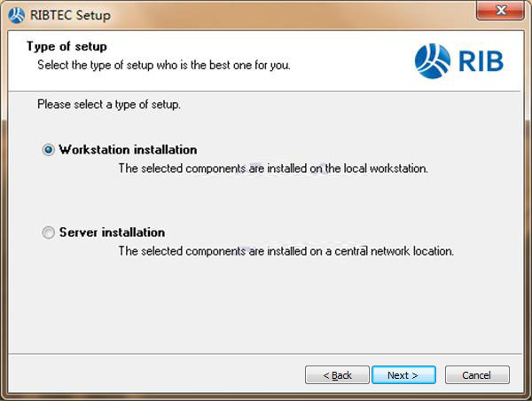Click the blue circular RIB emblem
Screen dimensions: 532x401
tap(433, 61)
